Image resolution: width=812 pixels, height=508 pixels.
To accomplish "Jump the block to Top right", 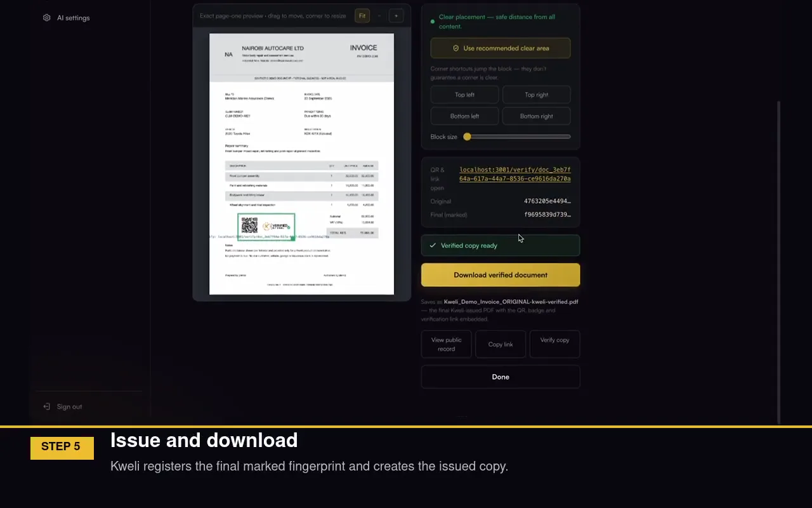I will (537, 95).
